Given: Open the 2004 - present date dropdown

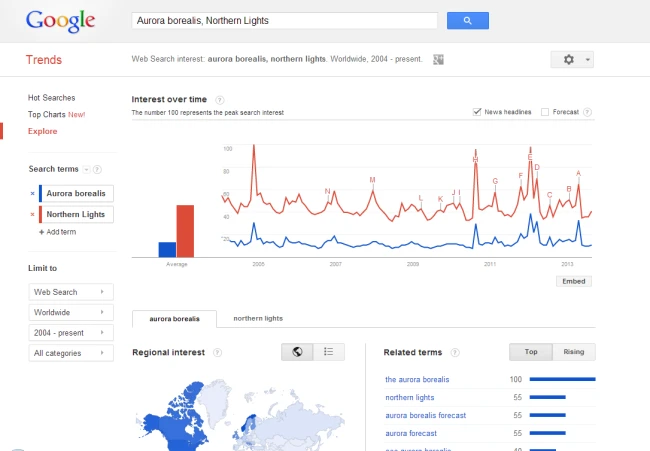Looking at the screenshot, I should (x=71, y=333).
